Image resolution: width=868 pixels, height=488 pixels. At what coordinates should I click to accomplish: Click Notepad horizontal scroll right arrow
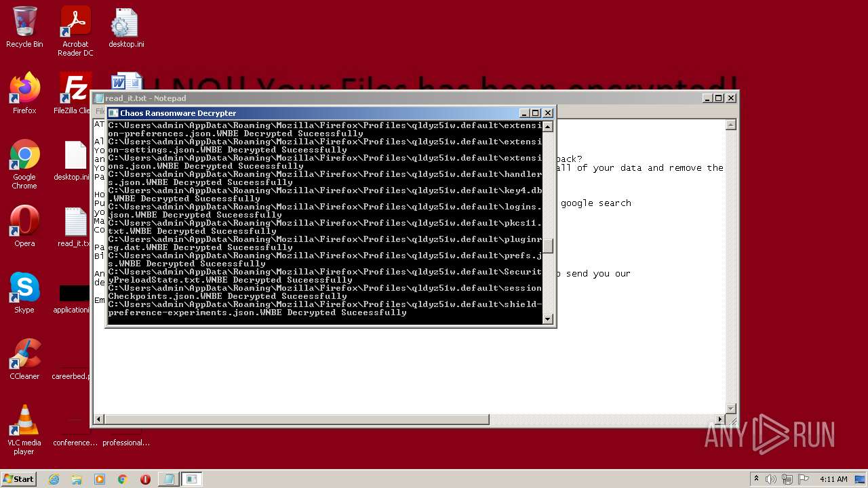720,420
